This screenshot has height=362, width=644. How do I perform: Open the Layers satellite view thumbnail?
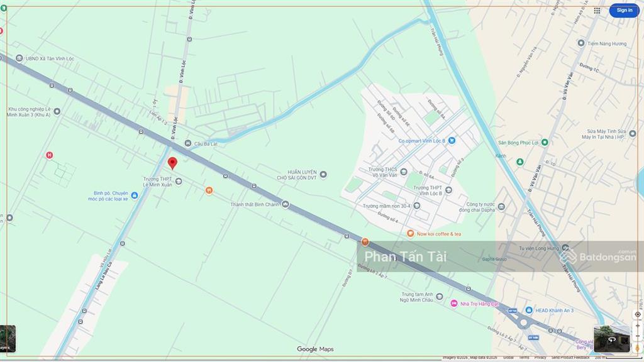8,339
